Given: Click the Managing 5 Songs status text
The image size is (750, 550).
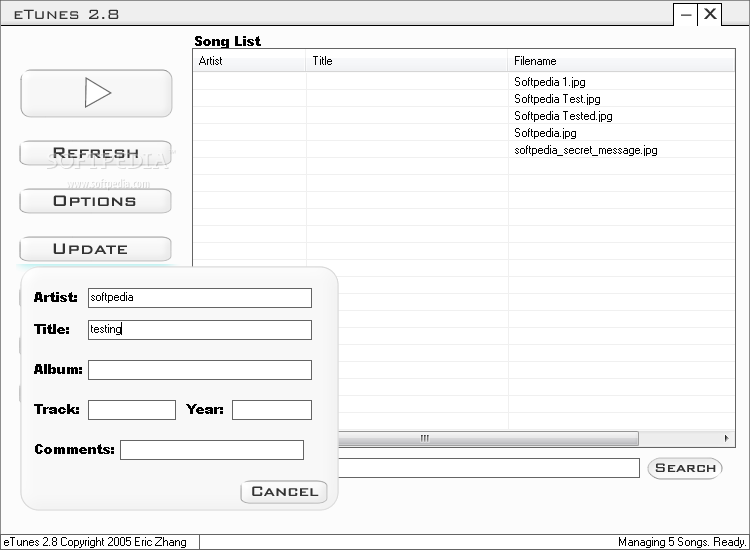Looking at the screenshot, I should click(682, 542).
